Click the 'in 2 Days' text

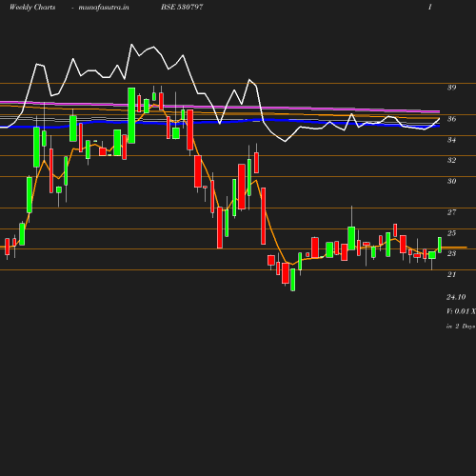click(x=461, y=327)
